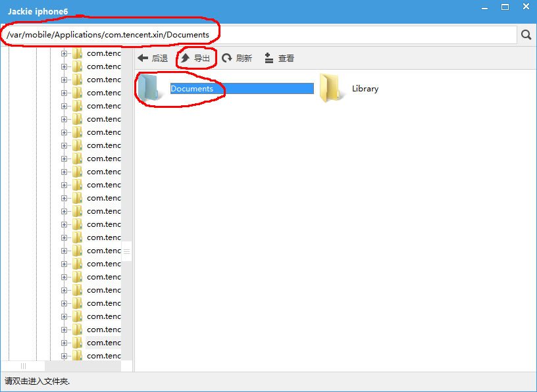Click the refresh icon (刷新)

point(226,58)
